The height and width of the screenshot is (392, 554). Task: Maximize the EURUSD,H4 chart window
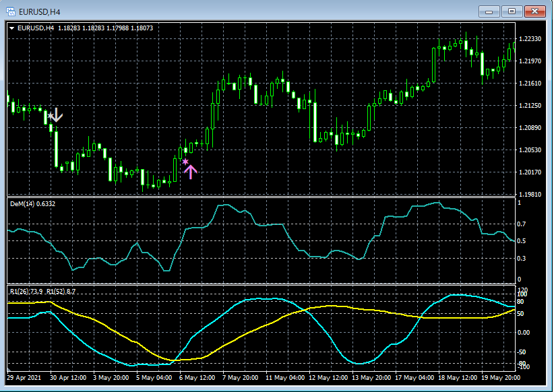coord(512,11)
